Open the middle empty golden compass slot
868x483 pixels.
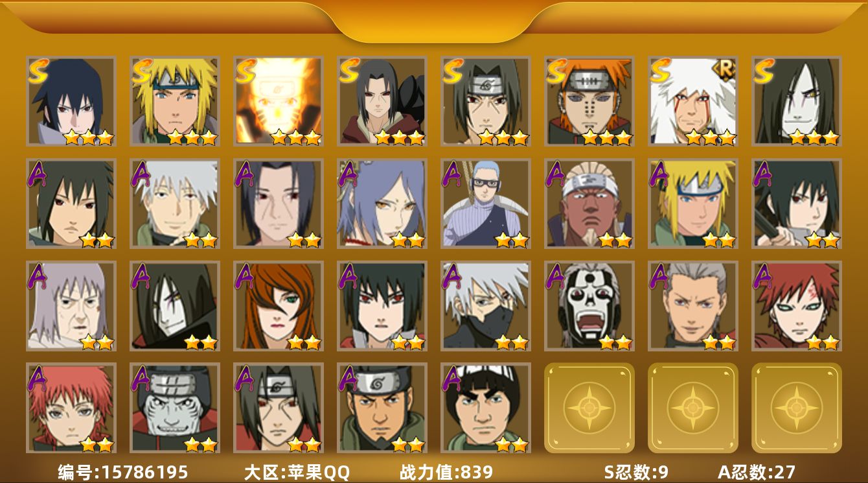[693, 408]
